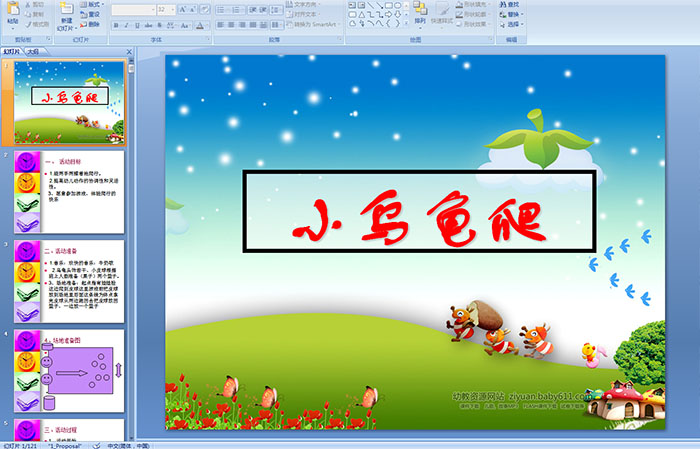Toggle Align Text Right
This screenshot has height=449, width=700.
pyautogui.click(x=242, y=25)
